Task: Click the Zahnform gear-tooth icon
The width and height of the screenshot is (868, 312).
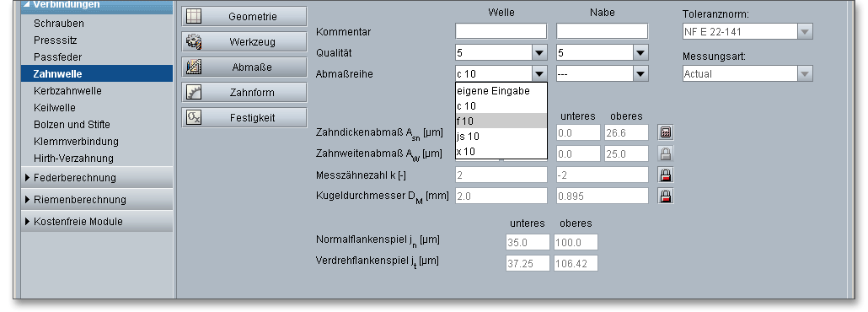Action: coord(194,93)
